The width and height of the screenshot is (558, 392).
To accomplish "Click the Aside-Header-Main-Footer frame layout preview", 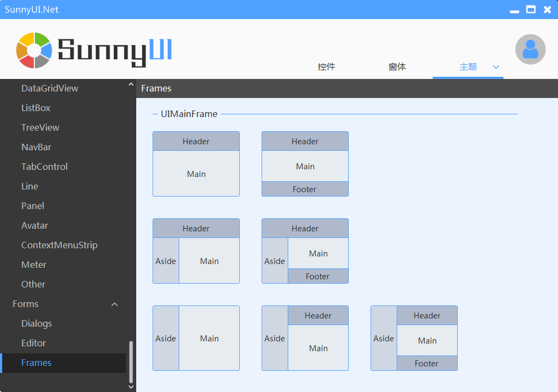I will click(414, 338).
